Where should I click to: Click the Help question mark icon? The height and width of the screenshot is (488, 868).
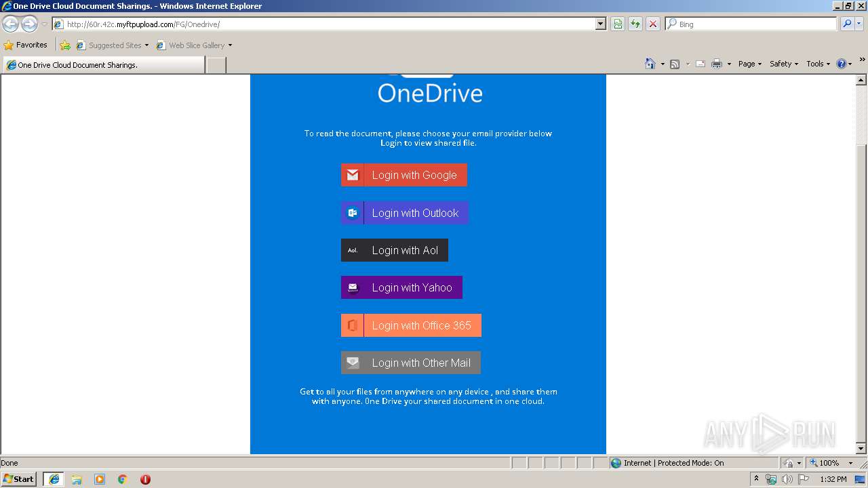click(x=842, y=64)
